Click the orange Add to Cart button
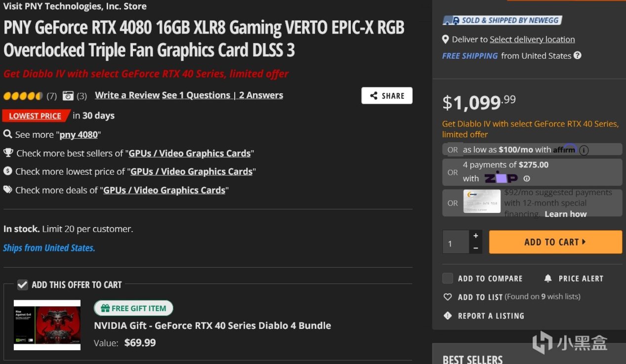Screen dimensions: 626x364 tap(555, 242)
